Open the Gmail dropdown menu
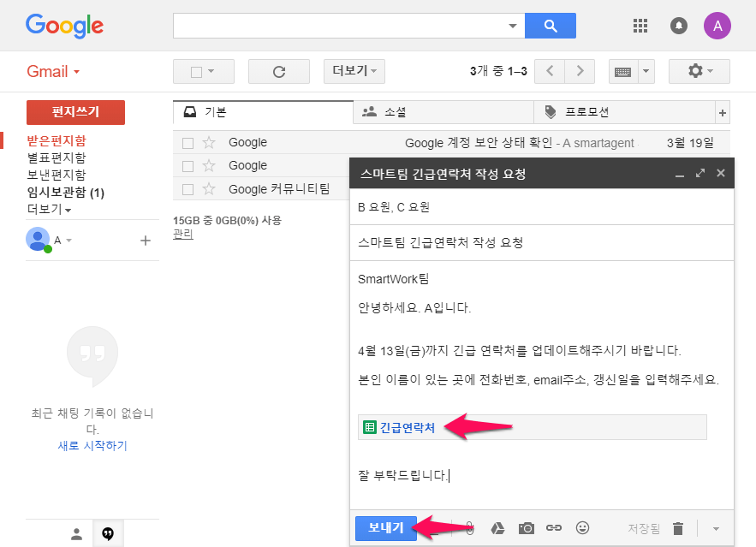Image resolution: width=756 pixels, height=547 pixels. tap(53, 72)
